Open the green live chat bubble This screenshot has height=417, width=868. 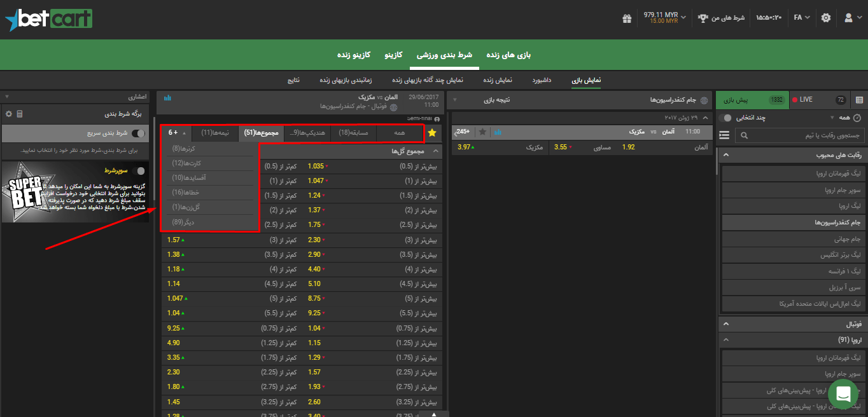(x=844, y=394)
